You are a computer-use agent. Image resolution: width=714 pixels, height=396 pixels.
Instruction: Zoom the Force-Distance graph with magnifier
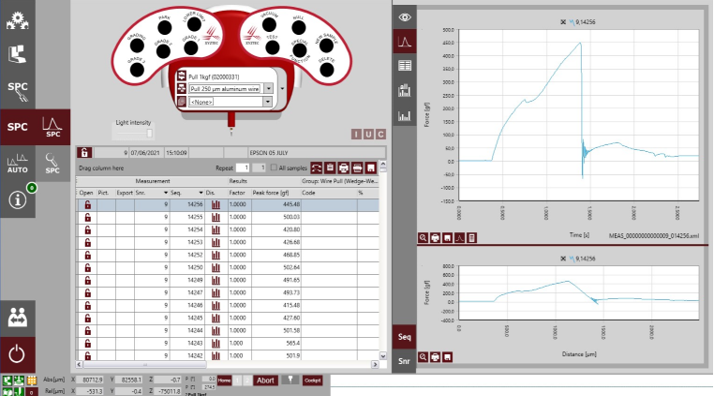[423, 357]
